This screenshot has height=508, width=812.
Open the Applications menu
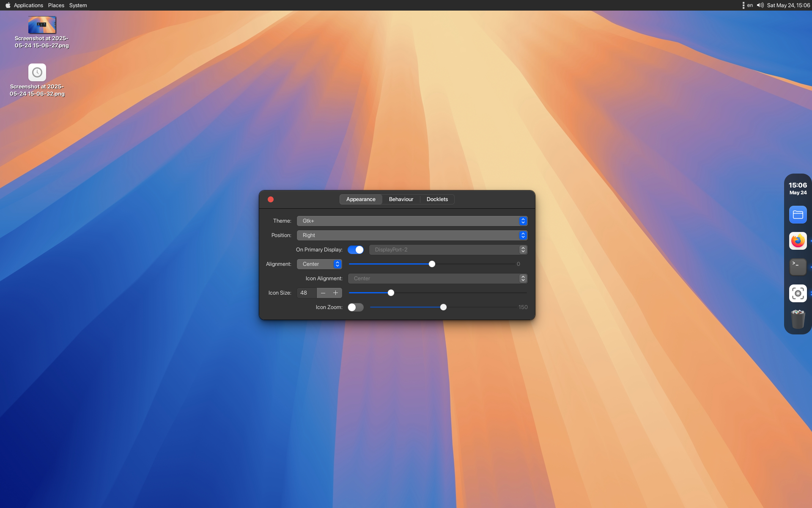click(28, 6)
